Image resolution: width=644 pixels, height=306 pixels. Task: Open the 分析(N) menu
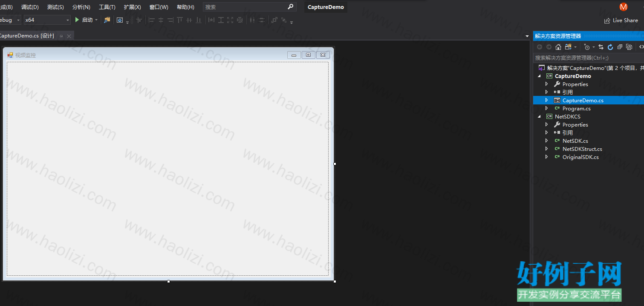click(81, 7)
